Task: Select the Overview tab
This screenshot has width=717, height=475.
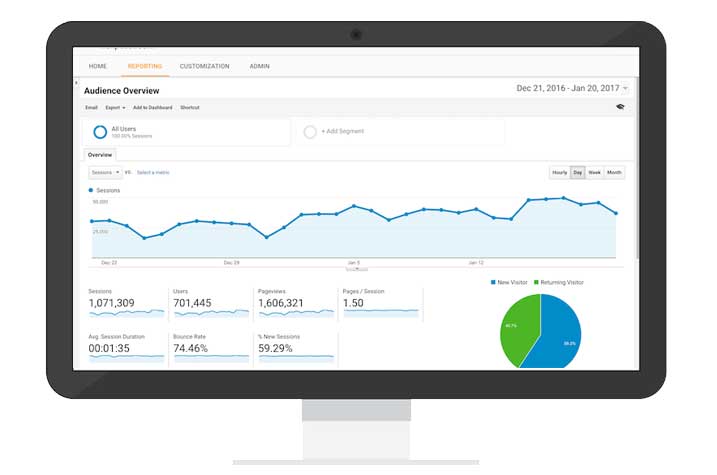Action: pos(100,155)
